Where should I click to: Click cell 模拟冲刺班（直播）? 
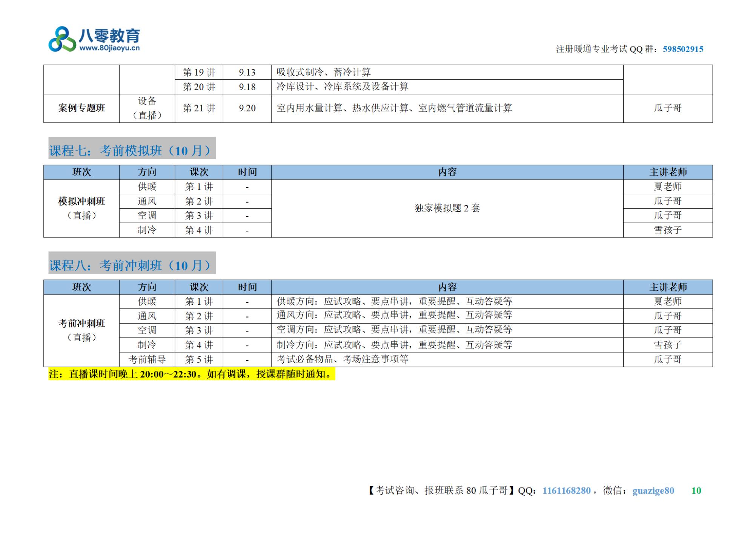pos(81,208)
